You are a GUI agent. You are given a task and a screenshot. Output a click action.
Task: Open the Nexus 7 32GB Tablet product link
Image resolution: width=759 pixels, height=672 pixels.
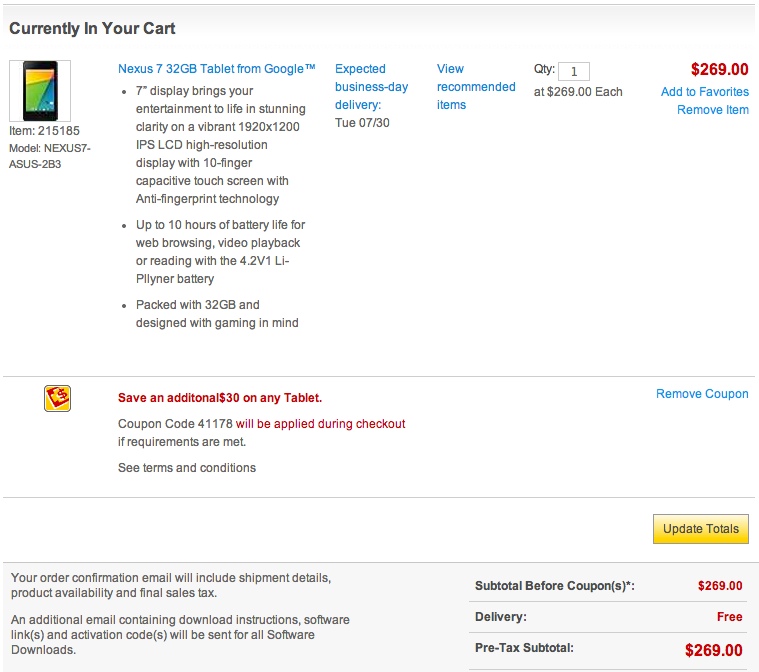tap(216, 69)
